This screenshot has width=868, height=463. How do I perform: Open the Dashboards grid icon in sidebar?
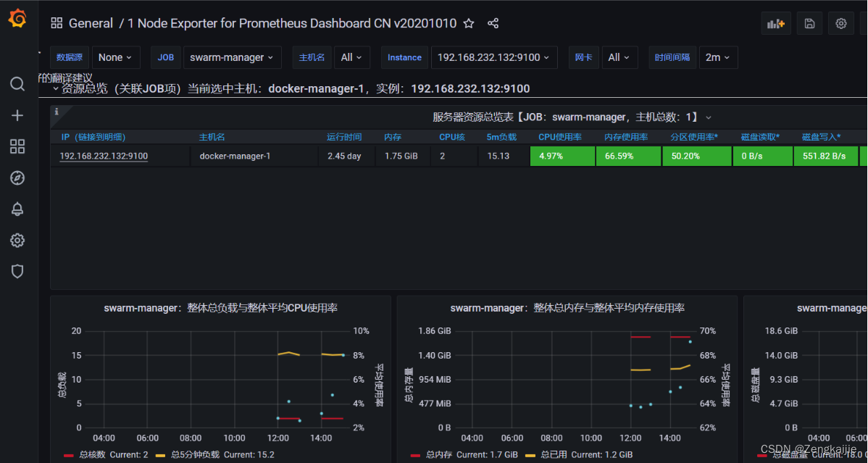(17, 147)
